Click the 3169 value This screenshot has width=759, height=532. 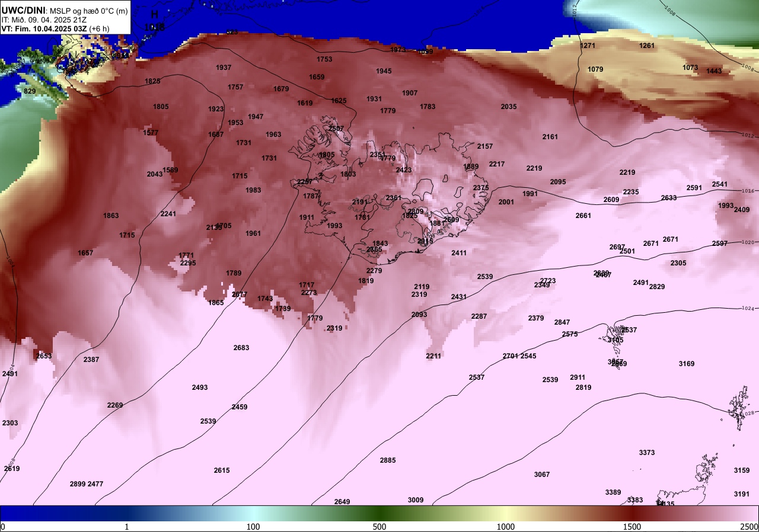(687, 364)
